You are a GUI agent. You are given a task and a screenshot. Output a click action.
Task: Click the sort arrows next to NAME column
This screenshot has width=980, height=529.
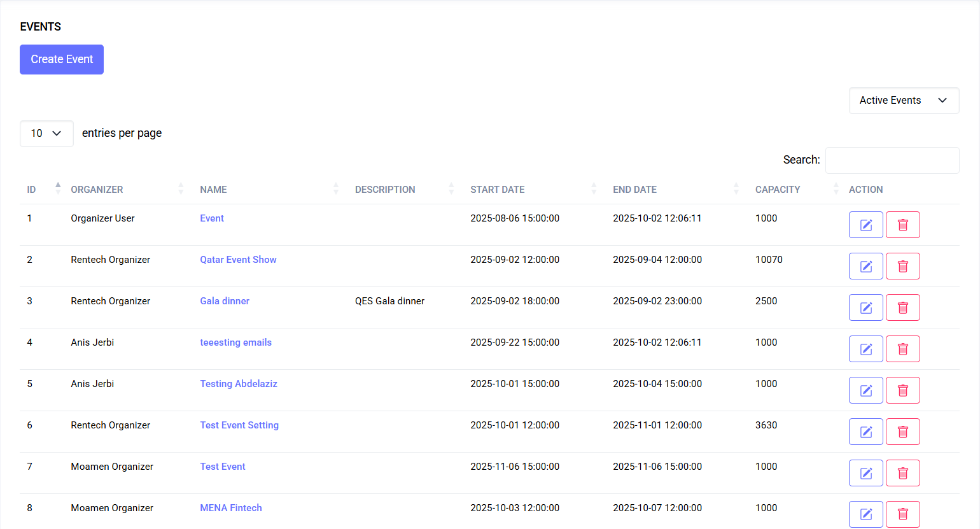[x=335, y=189]
